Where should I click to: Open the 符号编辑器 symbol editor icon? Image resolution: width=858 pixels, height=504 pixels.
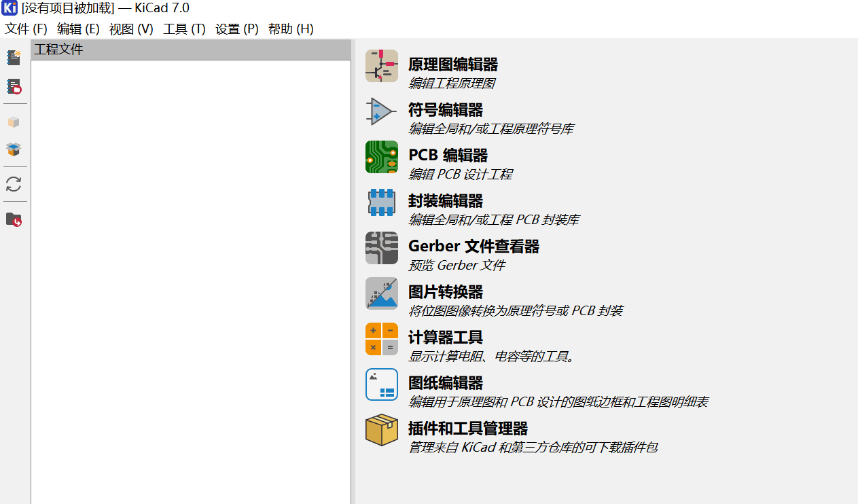click(x=381, y=111)
